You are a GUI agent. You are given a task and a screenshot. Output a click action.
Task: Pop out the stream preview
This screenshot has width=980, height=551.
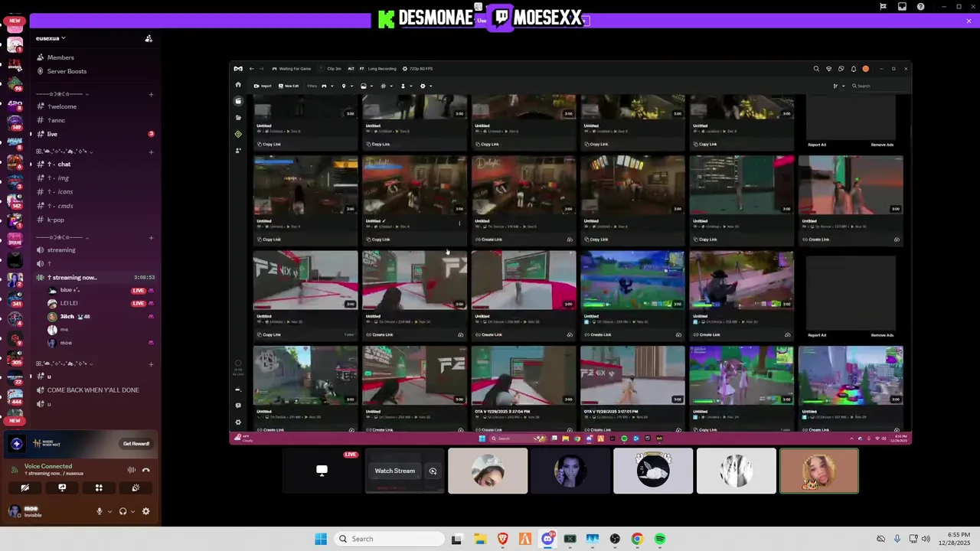[433, 471]
